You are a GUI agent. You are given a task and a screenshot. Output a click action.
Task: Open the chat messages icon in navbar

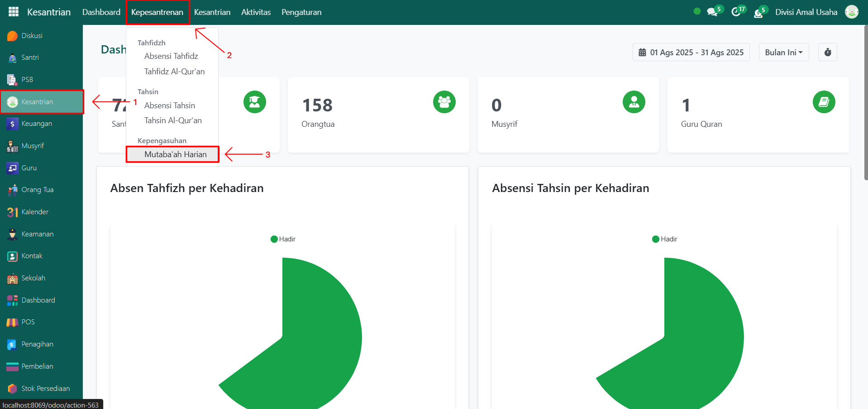tap(712, 12)
